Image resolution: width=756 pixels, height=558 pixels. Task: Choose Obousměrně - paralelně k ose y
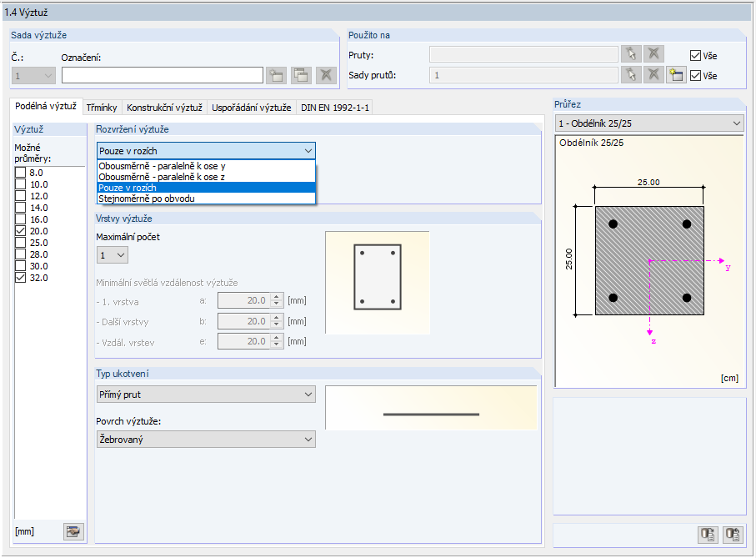pyautogui.click(x=206, y=166)
